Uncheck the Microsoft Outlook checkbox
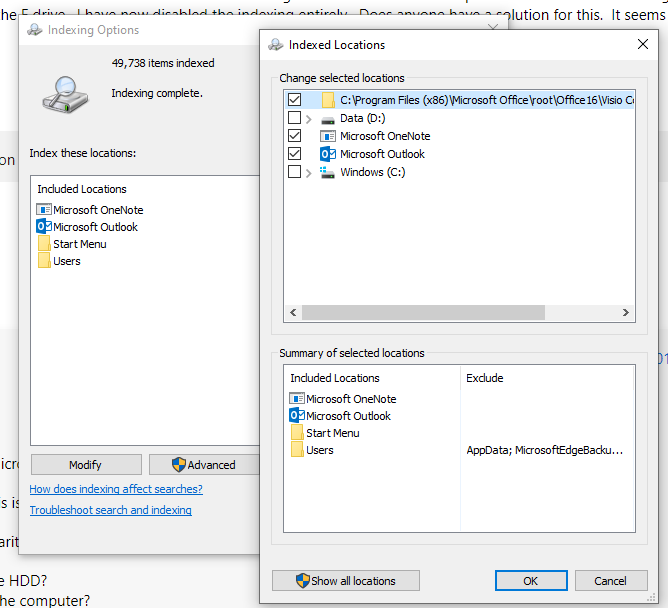668x608 pixels. coord(294,153)
